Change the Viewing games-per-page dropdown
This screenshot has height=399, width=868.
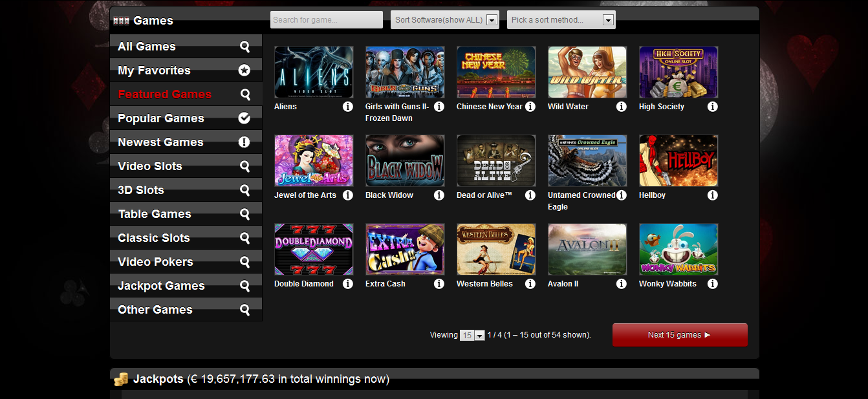coord(472,336)
